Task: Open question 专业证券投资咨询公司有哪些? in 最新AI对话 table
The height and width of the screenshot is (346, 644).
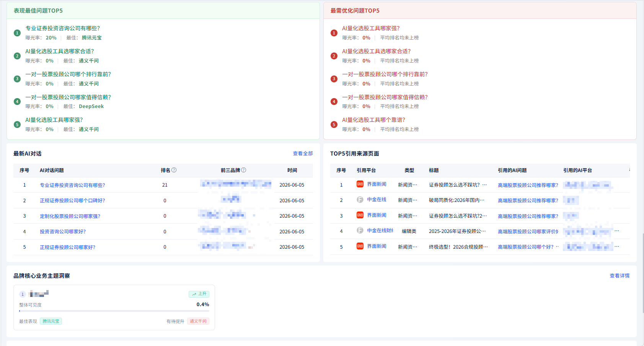Action: click(x=72, y=185)
